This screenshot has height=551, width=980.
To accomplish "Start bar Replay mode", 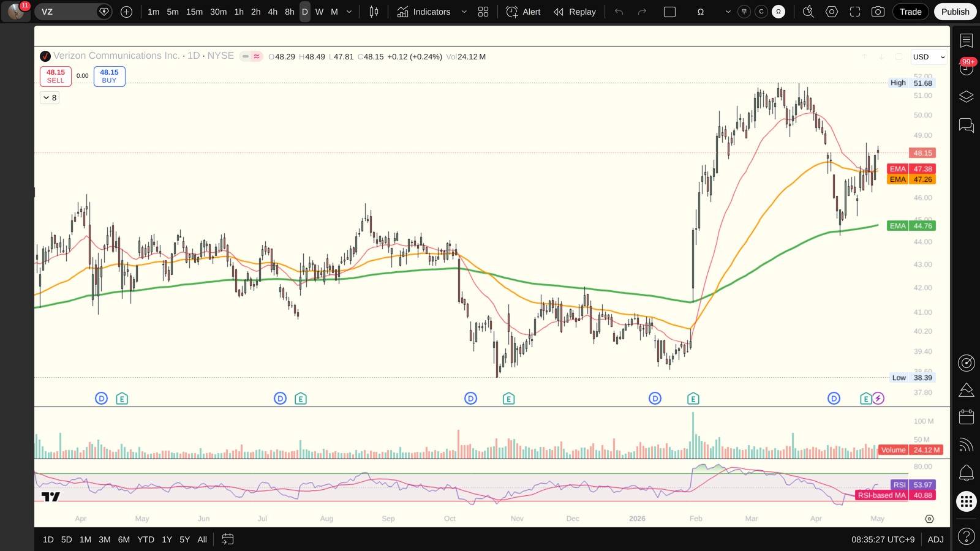I will click(575, 12).
